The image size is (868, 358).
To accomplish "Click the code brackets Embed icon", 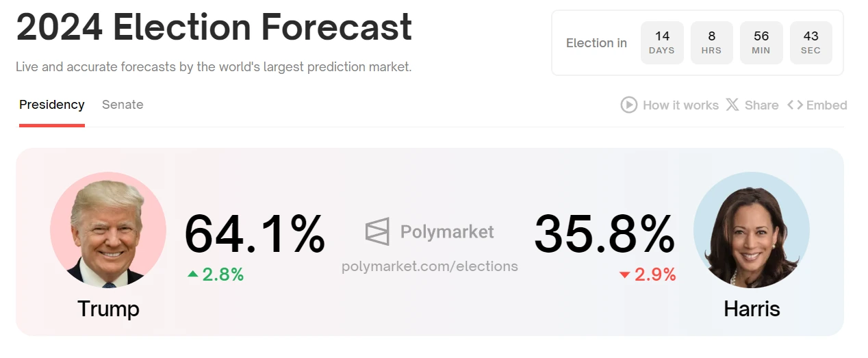I will 795,105.
